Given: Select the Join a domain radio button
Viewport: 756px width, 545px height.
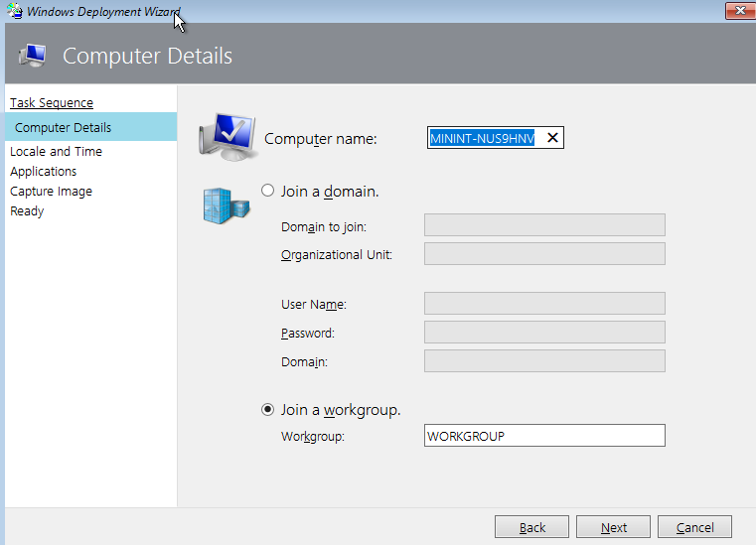Looking at the screenshot, I should pos(267,191).
